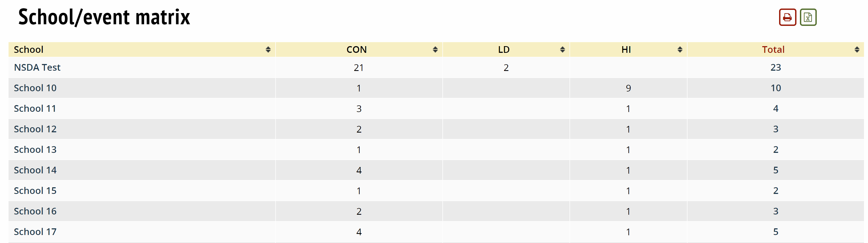Sort by LD column sort arrows

pos(562,50)
